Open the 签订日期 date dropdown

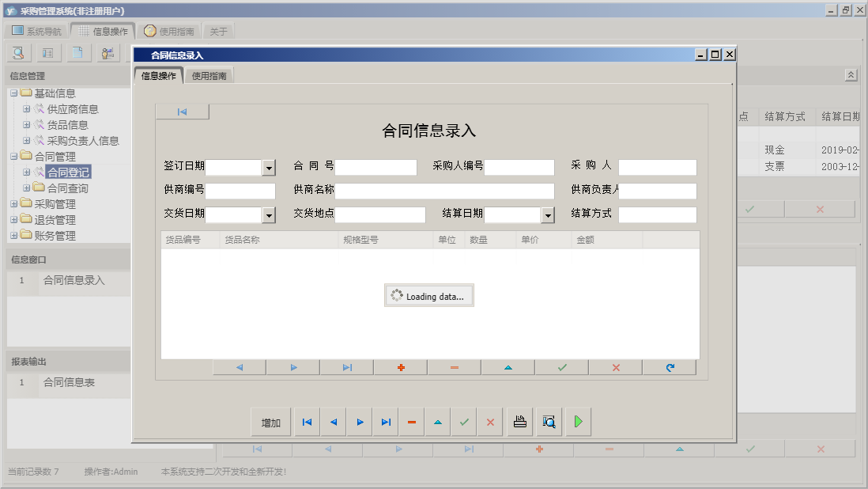click(x=269, y=167)
